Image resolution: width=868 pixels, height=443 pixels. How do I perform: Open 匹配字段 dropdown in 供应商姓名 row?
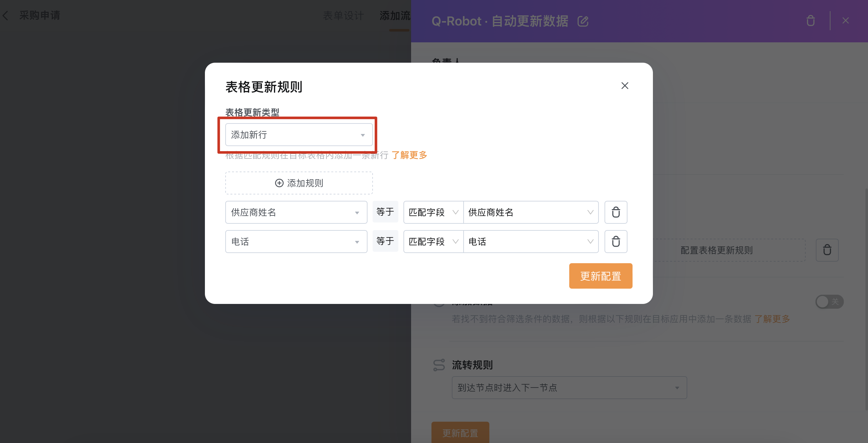433,212
